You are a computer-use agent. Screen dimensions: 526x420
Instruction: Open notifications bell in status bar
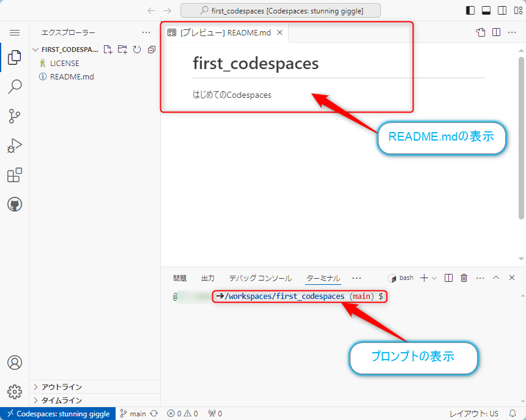pyautogui.click(x=513, y=413)
